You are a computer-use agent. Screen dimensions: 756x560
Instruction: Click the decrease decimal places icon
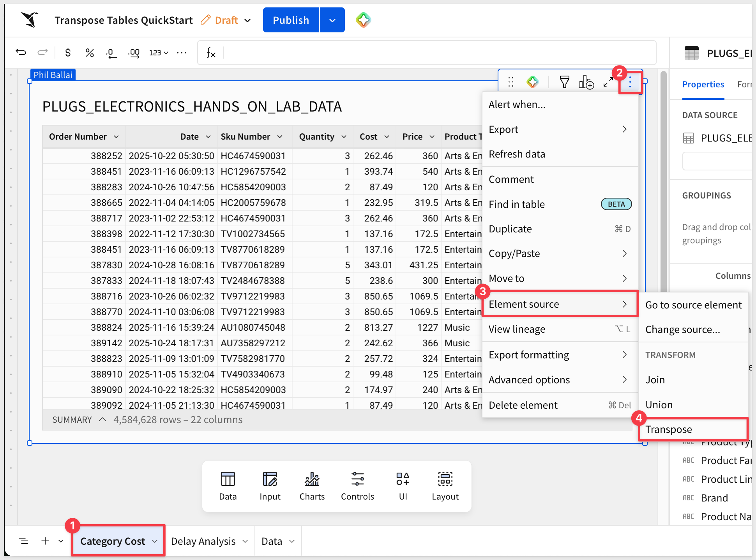tap(111, 53)
